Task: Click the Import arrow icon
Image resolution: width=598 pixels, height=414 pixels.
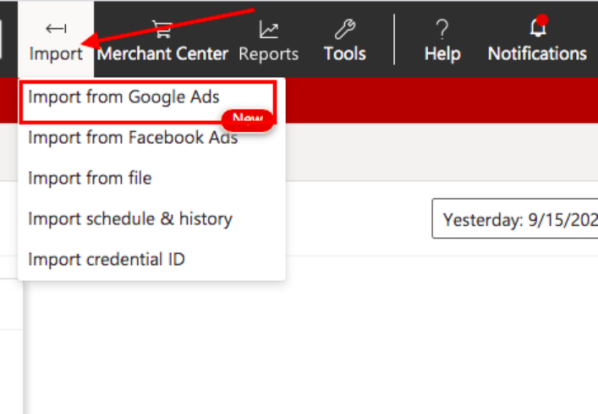Action: click(56, 29)
